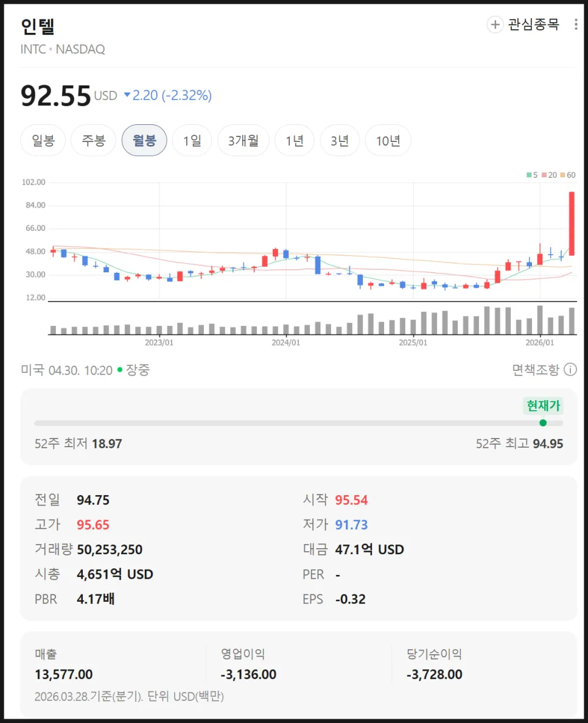Screen dimensions: 588x723
Task: Click the 2026/01 date axis label
Action: coord(540,342)
